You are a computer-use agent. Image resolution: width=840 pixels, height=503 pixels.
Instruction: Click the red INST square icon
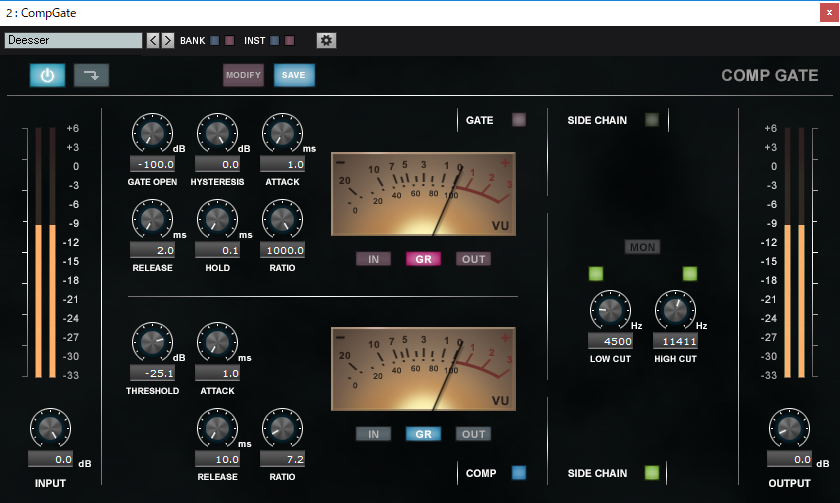click(289, 41)
